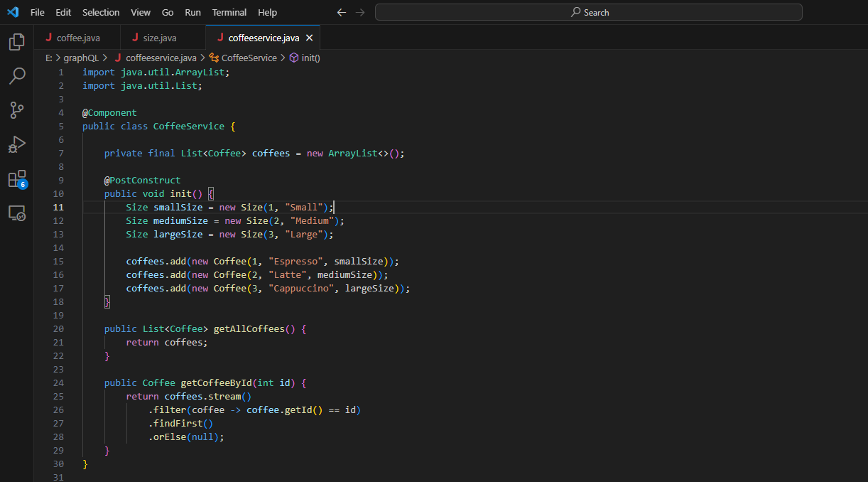Image resolution: width=868 pixels, height=482 pixels.
Task: Open the Run menu
Action: point(192,12)
